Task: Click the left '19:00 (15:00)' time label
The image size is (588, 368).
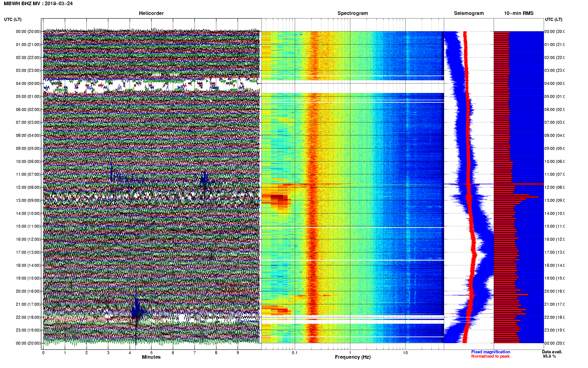Action: coord(28,278)
